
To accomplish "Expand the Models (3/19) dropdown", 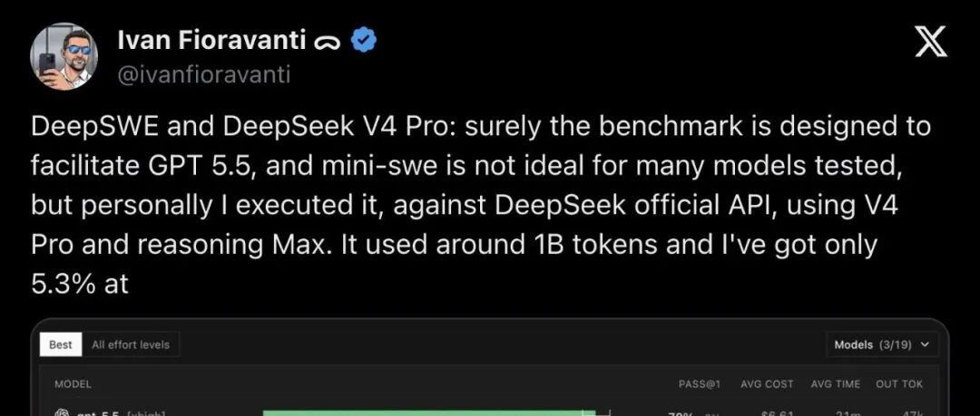I will pos(881,344).
